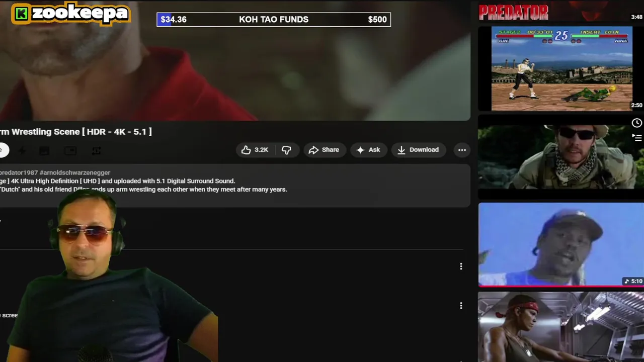Click the zookeepa Kick logo
The height and width of the screenshot is (362, 644).
(x=70, y=14)
